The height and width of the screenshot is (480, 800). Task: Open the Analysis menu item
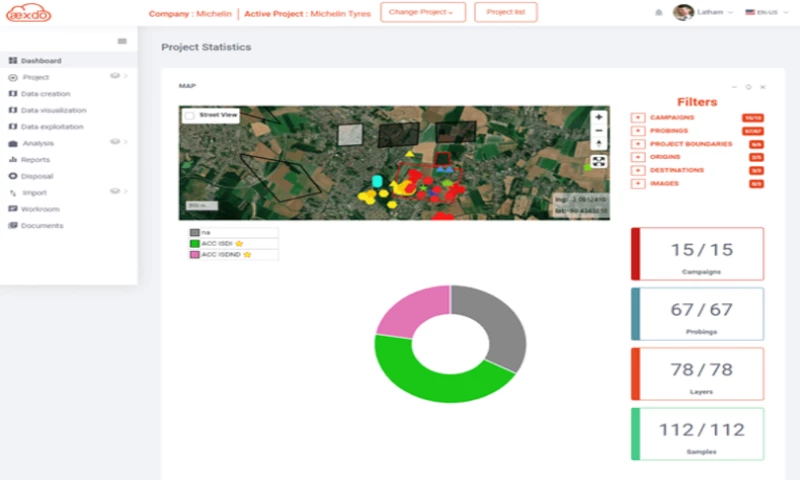pyautogui.click(x=38, y=143)
